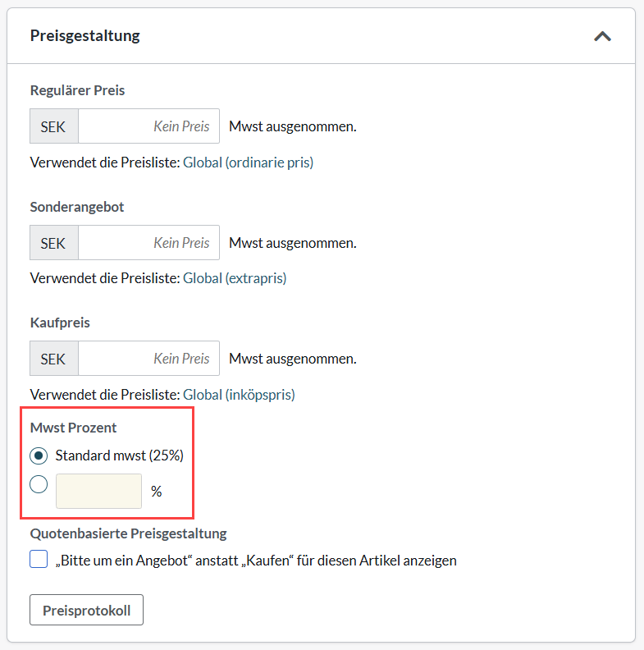
Task: Open the Global (inköpspris) price list link
Action: (x=239, y=395)
